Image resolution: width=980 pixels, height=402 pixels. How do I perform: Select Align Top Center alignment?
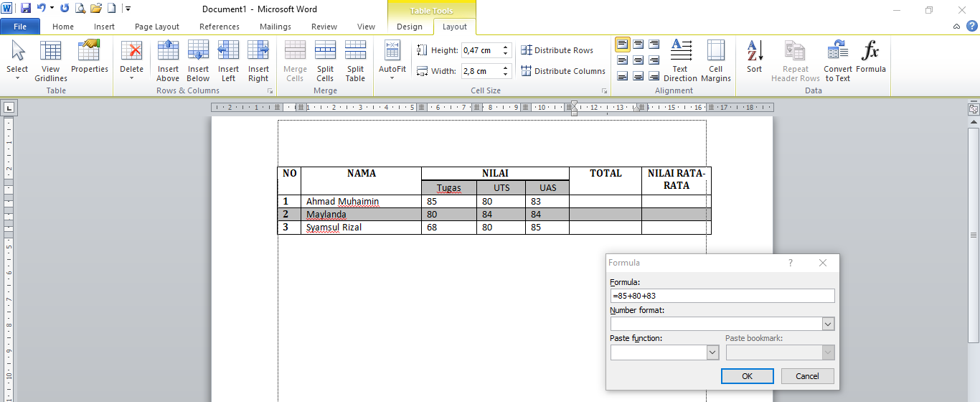[x=638, y=45]
